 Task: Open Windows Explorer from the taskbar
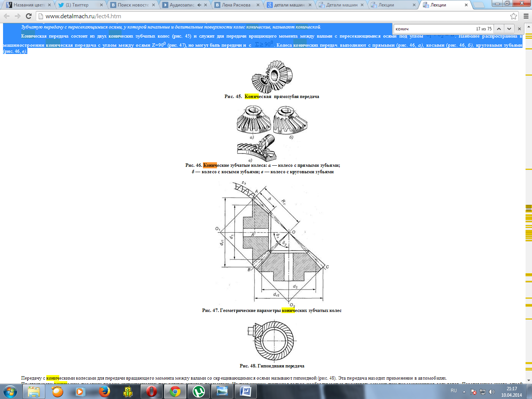coord(34,391)
